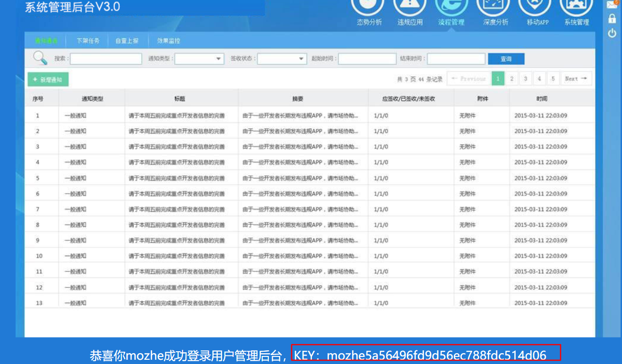This screenshot has width=622, height=364.
Task: Click the 系统管理后台V3.0 title text
Action: pos(72,7)
